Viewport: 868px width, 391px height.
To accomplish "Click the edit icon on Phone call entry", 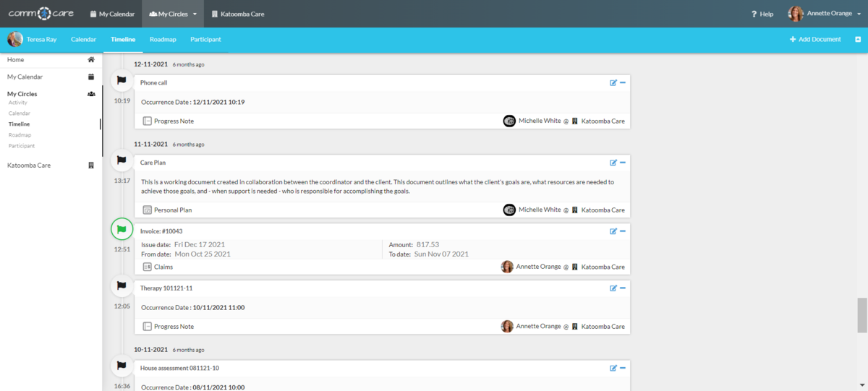I will tap(613, 82).
